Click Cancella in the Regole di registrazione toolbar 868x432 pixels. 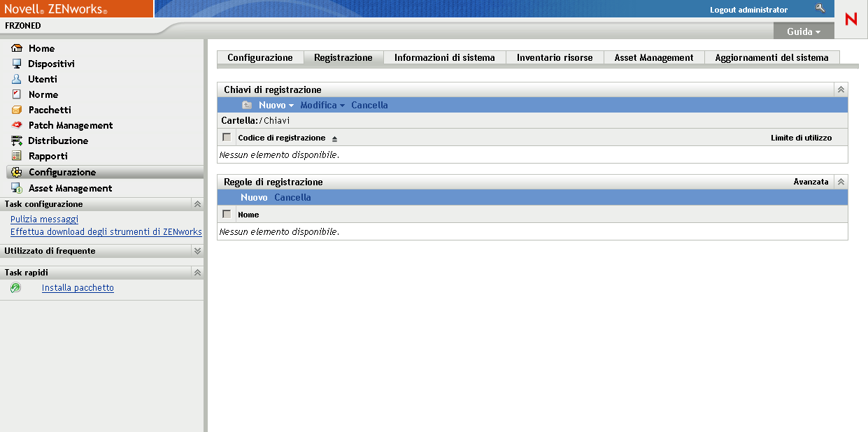[292, 197]
